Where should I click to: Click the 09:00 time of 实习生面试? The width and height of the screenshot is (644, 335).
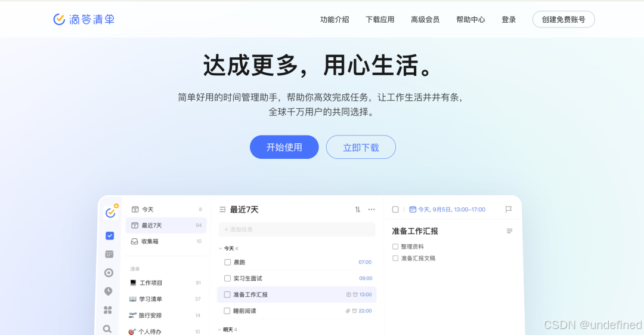pos(366,278)
